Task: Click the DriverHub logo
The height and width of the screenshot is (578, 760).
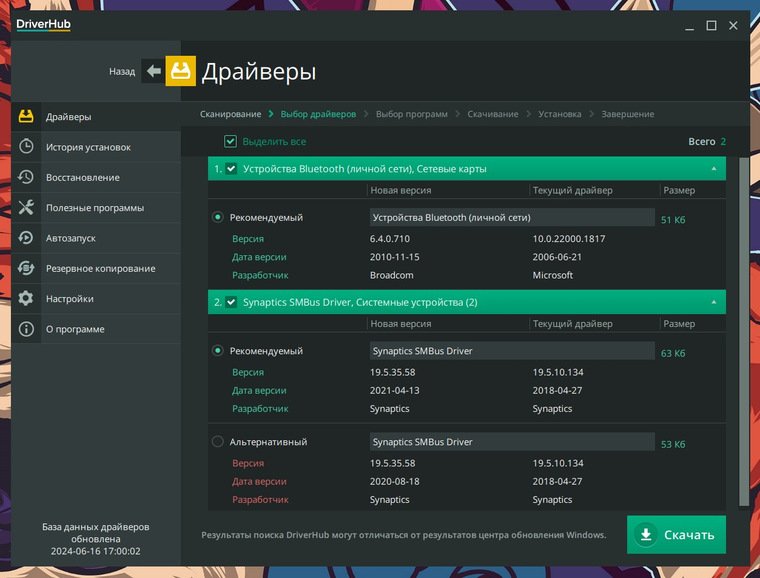Action: pos(43,24)
